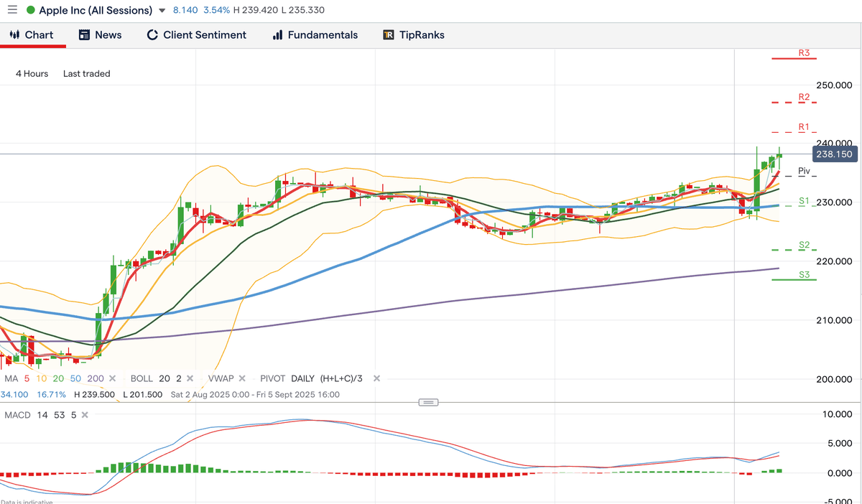862x504 pixels.
Task: Click the News tab newspaper icon
Action: click(x=84, y=34)
